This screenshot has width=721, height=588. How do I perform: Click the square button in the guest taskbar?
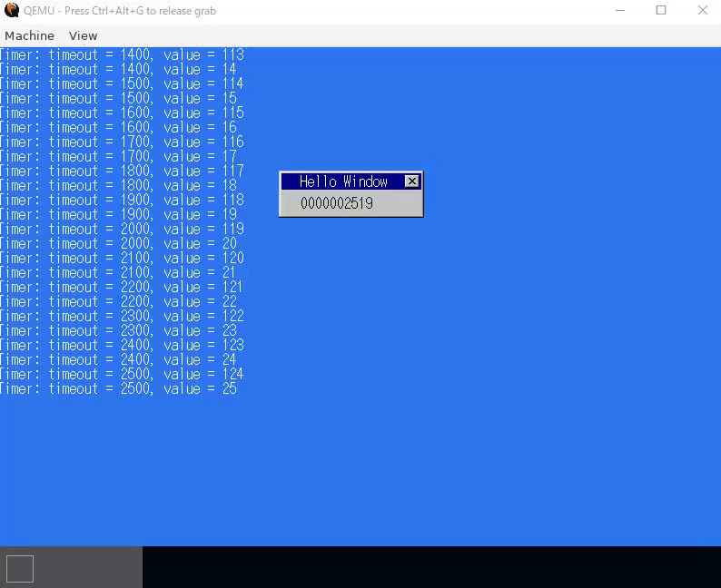20,569
